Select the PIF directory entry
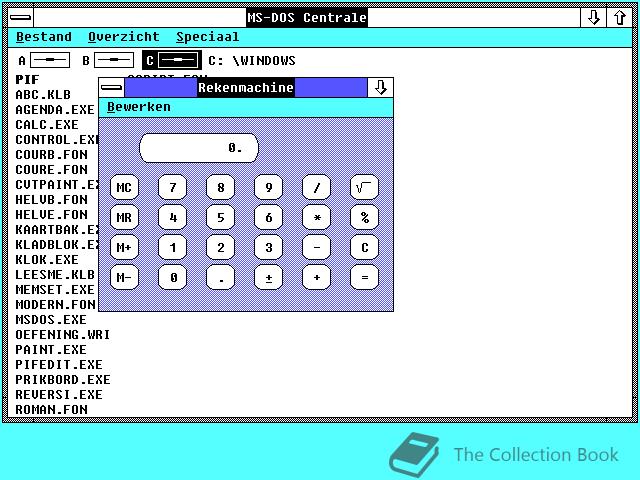The image size is (640, 480). [27, 80]
